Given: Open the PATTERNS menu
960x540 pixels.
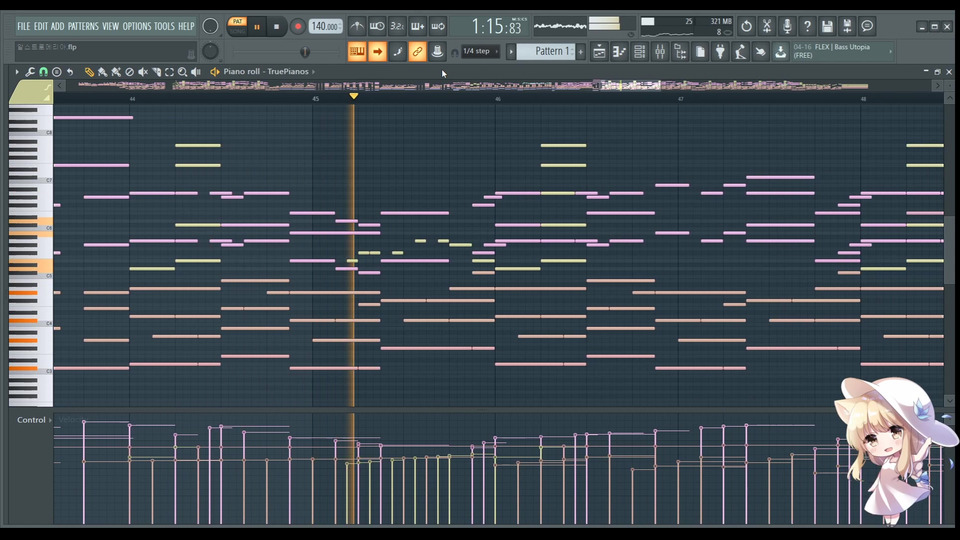Looking at the screenshot, I should pos(83,26).
